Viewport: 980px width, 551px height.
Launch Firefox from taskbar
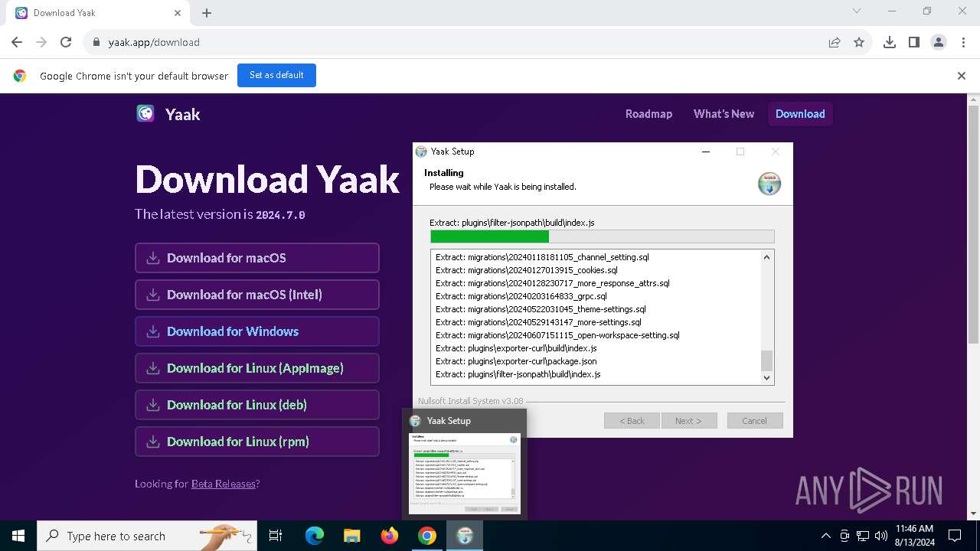pos(390,536)
